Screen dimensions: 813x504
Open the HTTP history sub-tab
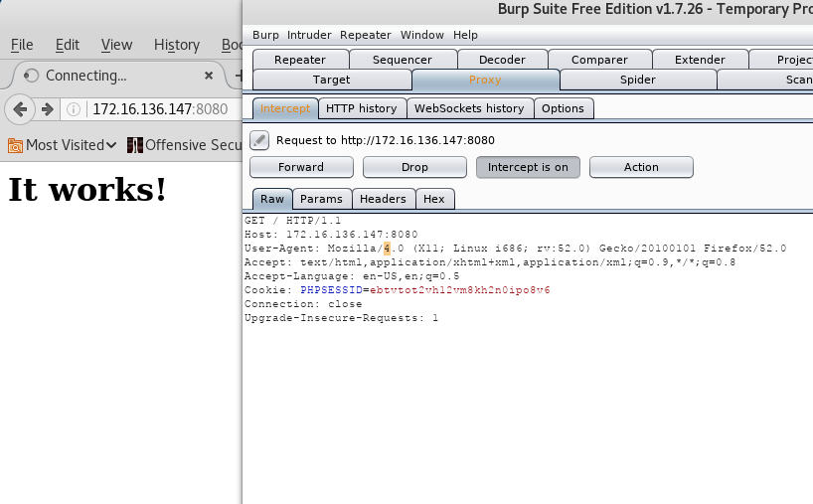coord(362,108)
